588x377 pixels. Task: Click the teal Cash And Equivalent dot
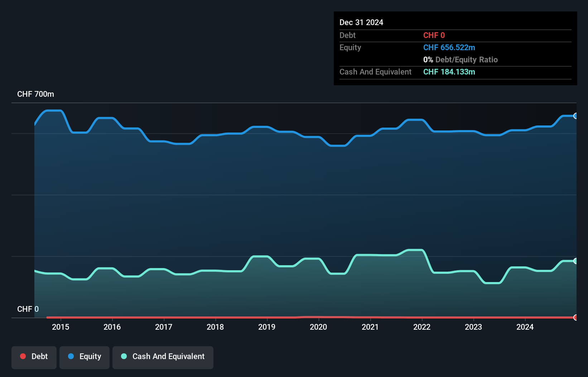click(x=124, y=356)
